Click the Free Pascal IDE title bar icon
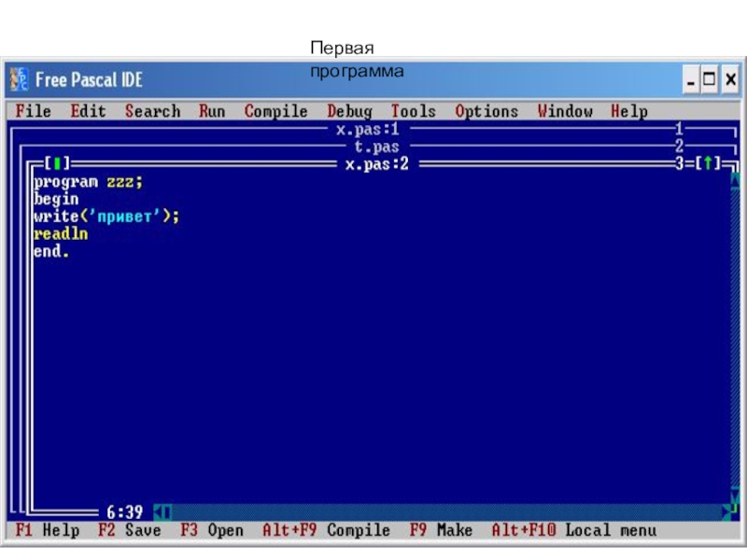 (19, 79)
